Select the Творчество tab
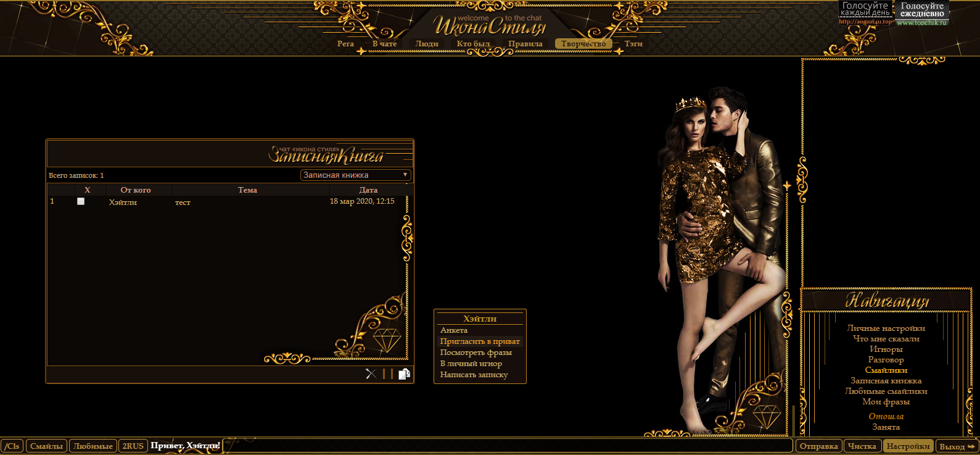The width and height of the screenshot is (980, 455). (583, 44)
